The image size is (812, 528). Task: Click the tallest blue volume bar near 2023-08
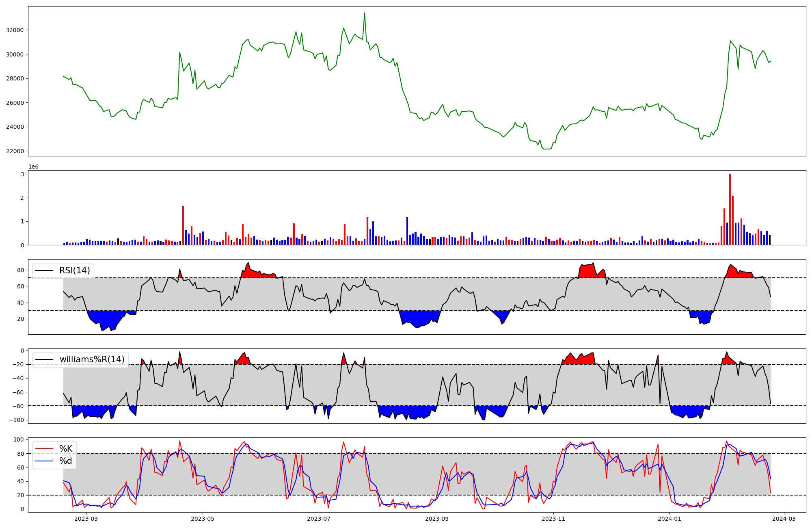point(407,231)
